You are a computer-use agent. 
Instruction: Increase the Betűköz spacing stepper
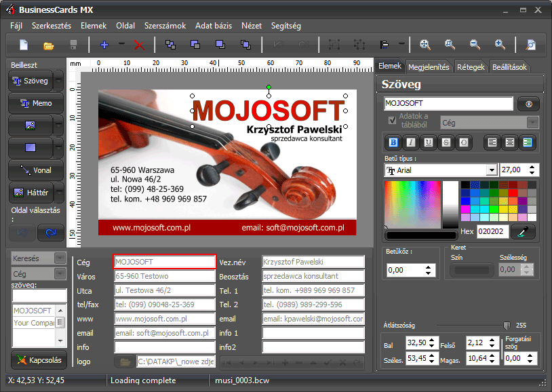click(x=428, y=268)
